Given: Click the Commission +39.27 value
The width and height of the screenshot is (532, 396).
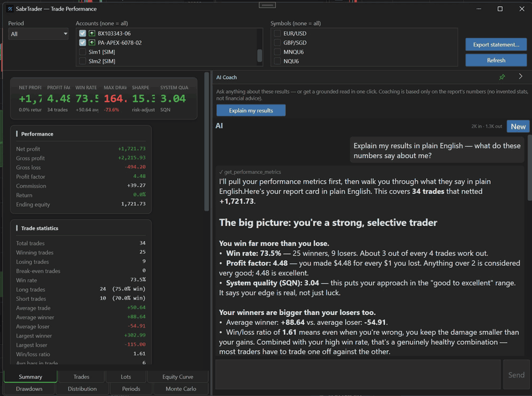Looking at the screenshot, I should [x=136, y=185].
